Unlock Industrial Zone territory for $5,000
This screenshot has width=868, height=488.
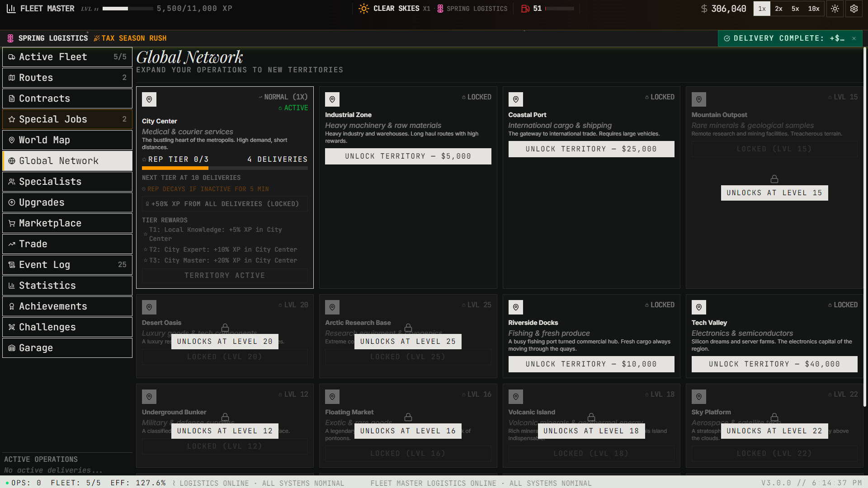pos(408,156)
